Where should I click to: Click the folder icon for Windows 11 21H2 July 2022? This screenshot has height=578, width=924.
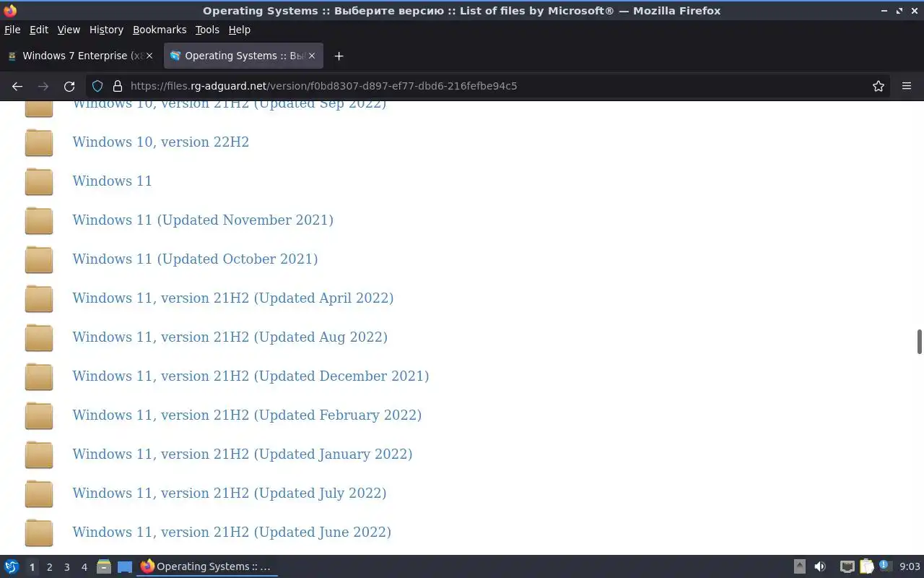click(39, 493)
